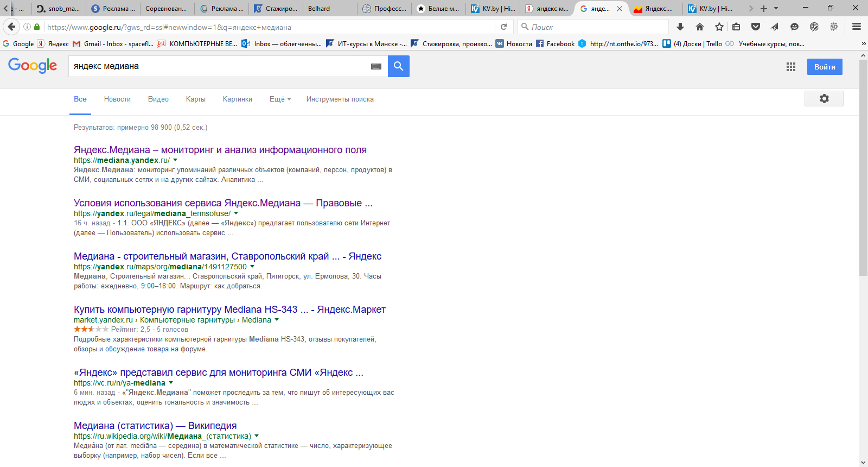
Task: Open the dropdown arrow next to market.yandex.ru breadcrumb
Action: (277, 320)
